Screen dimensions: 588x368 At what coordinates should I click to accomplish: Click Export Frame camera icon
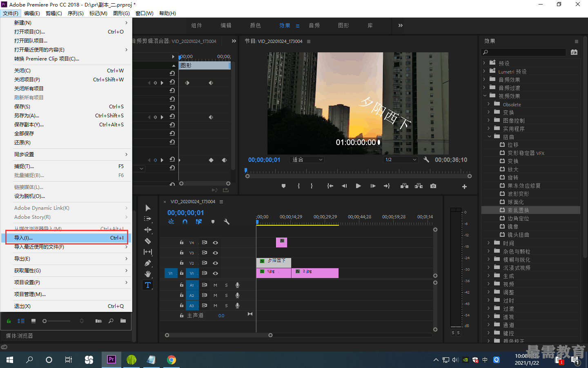click(433, 186)
